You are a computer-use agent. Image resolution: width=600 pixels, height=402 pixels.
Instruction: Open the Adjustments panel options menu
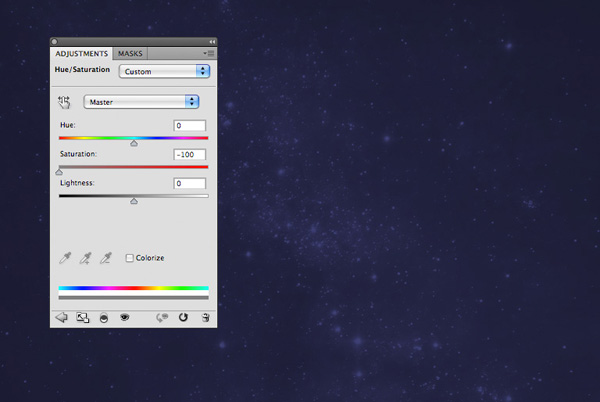[209, 53]
